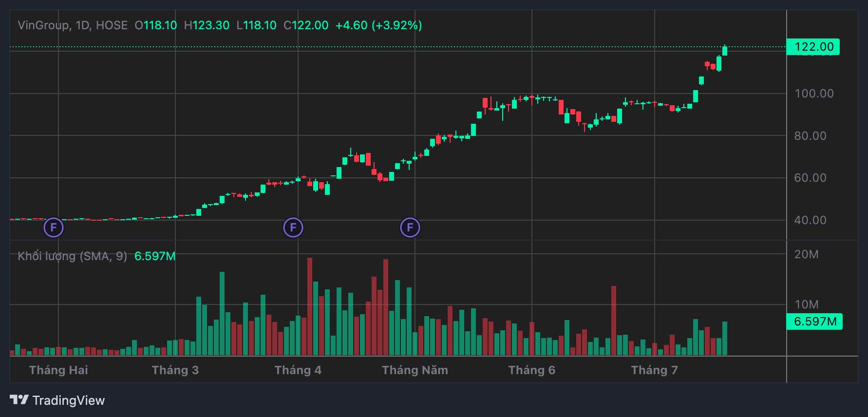Viewport: 868px width, 417px height.
Task: Select Tháng 6 on the time axis
Action: click(x=531, y=370)
